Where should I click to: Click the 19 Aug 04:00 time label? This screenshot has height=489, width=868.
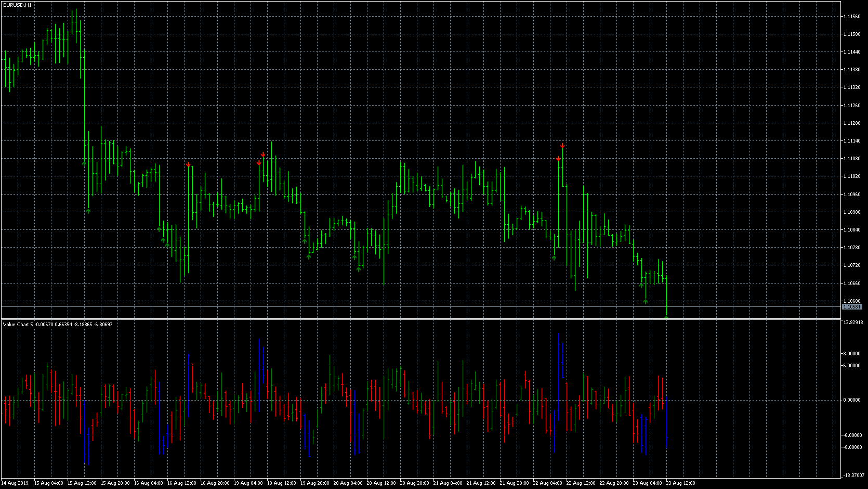click(248, 483)
